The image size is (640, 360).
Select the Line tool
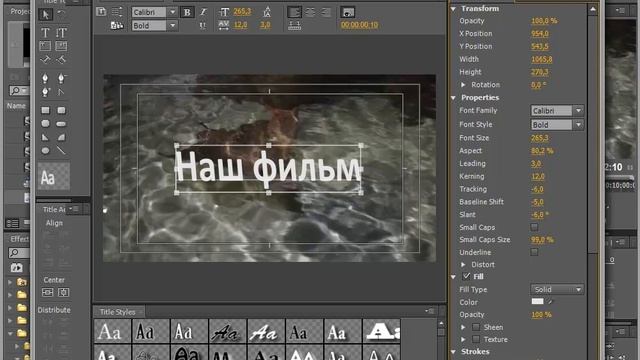tap(61, 151)
